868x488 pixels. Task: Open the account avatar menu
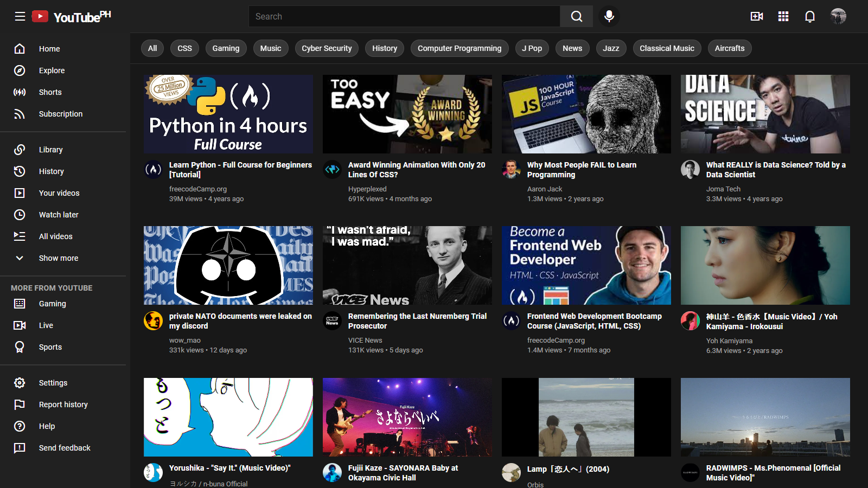point(838,16)
